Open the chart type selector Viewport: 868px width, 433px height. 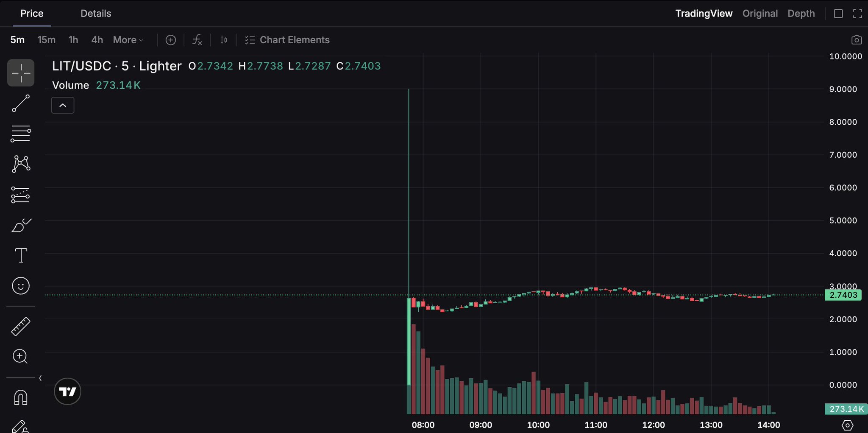tap(224, 40)
